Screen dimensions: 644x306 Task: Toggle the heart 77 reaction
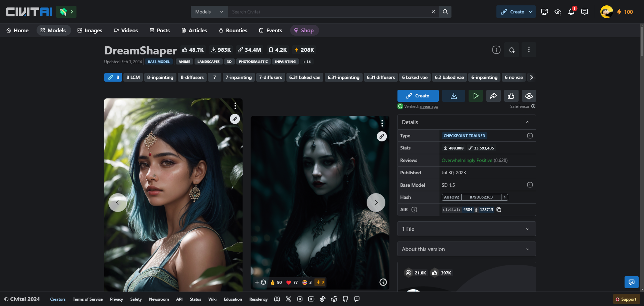click(x=292, y=282)
